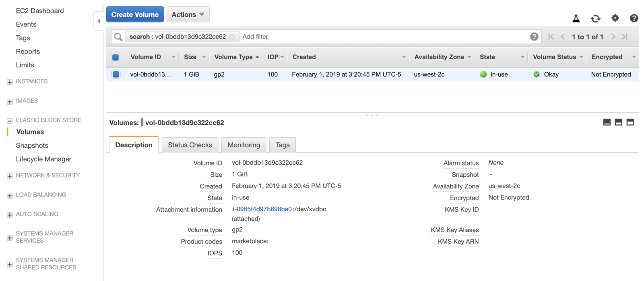Go to previous page of results

click(563, 37)
